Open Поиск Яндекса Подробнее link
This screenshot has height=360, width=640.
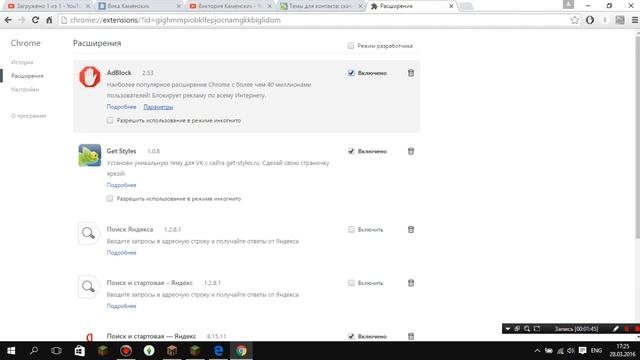[121, 253]
